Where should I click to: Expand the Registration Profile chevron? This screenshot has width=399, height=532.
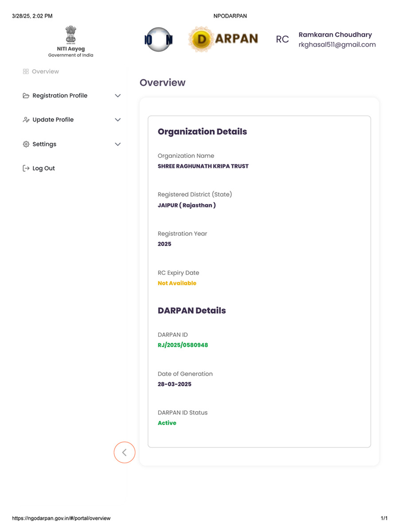(x=117, y=96)
